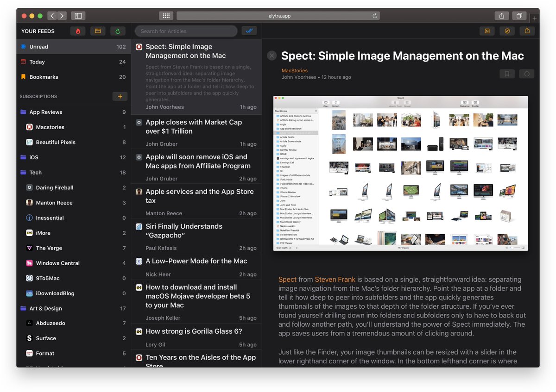Open 'Apple will soon remove iOS' article

click(x=196, y=167)
